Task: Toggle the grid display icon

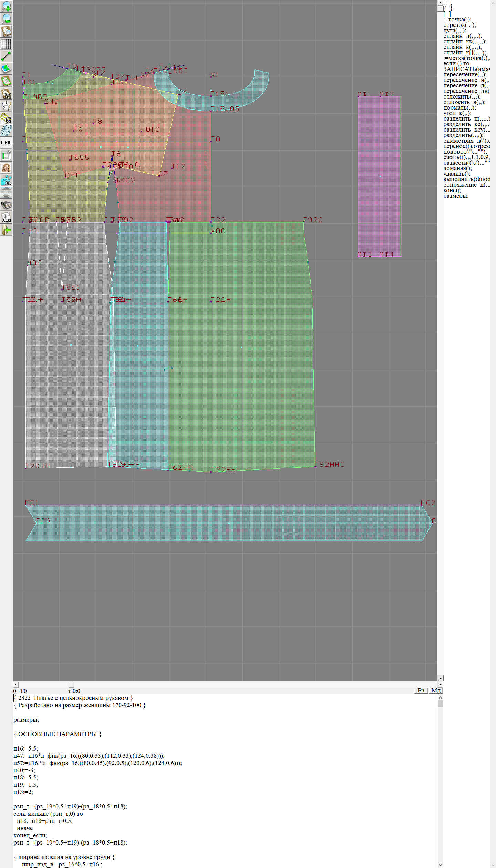Action: point(6,44)
